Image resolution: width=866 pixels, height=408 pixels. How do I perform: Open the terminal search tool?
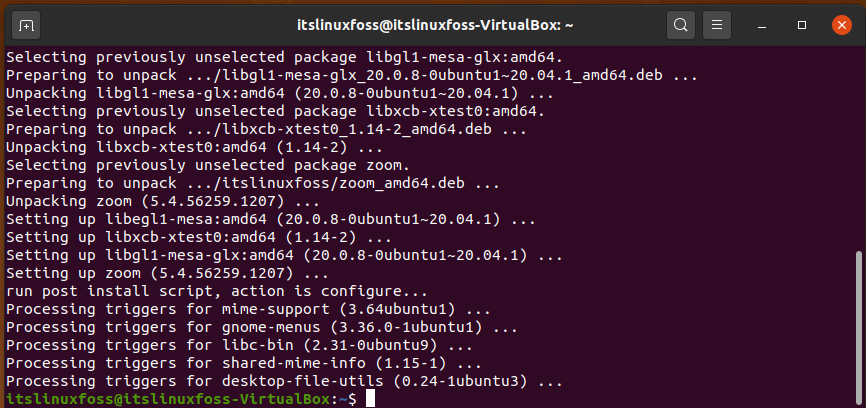[x=681, y=25]
